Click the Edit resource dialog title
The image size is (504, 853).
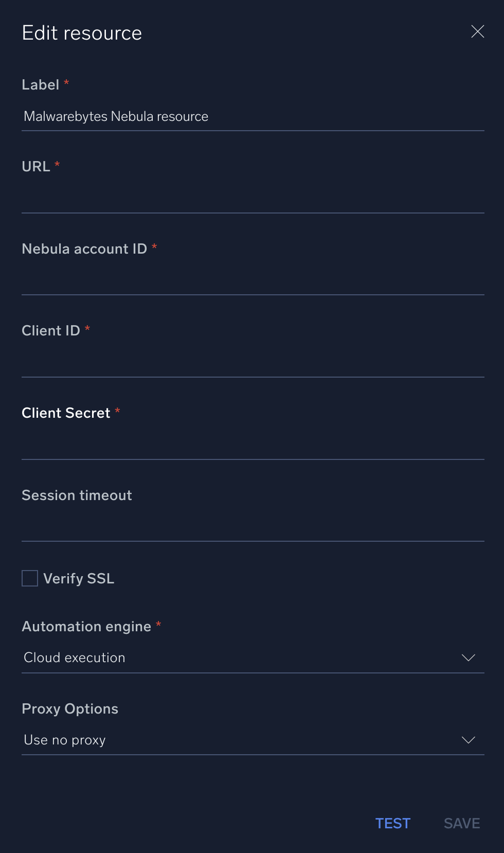81,32
